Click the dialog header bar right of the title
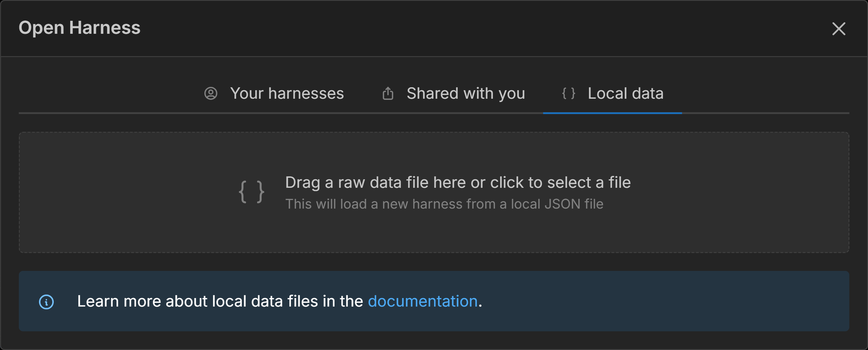Image resolution: width=868 pixels, height=350 pixels. 445,28
